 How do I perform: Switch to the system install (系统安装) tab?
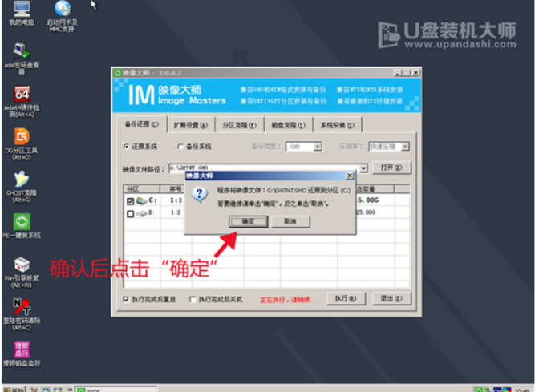pyautogui.click(x=338, y=125)
